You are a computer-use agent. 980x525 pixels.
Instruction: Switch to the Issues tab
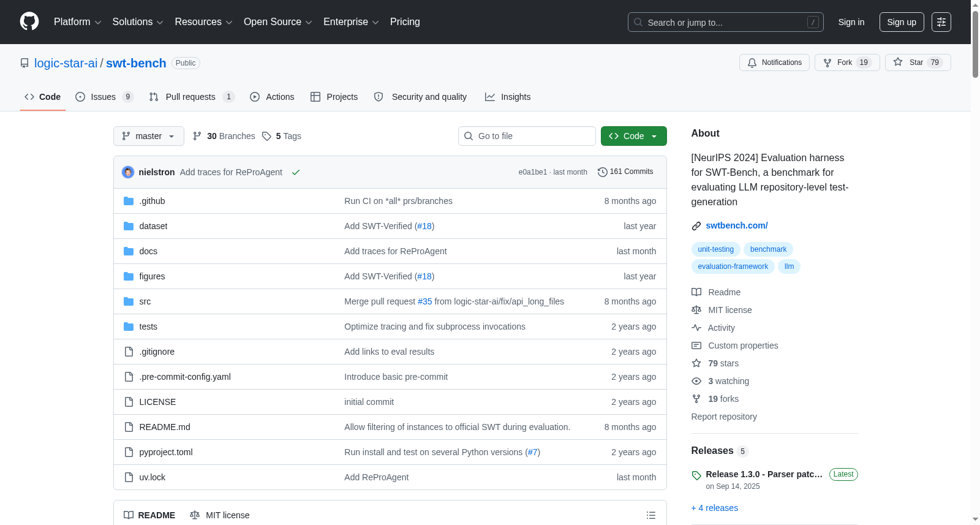coord(104,97)
